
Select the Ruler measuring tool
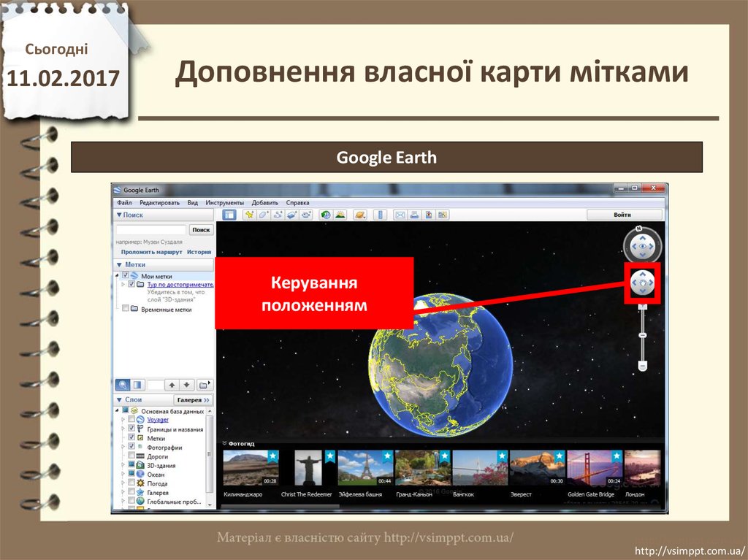pos(380,215)
